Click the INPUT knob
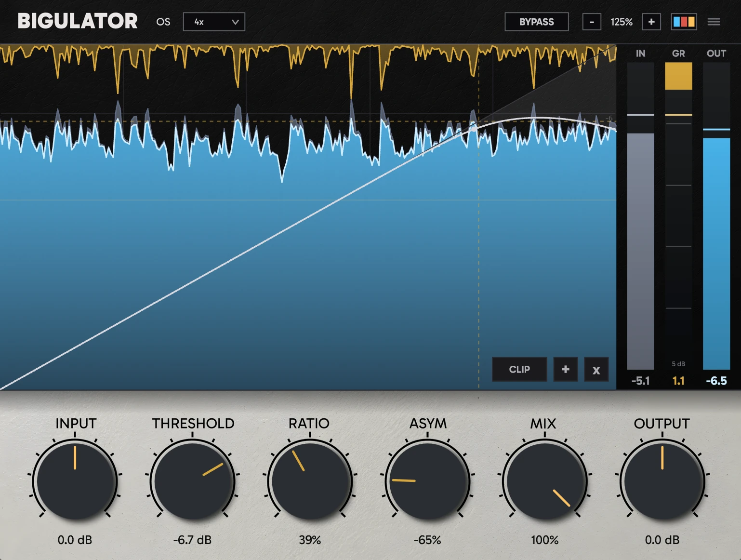The height and width of the screenshot is (560, 741). (x=75, y=480)
